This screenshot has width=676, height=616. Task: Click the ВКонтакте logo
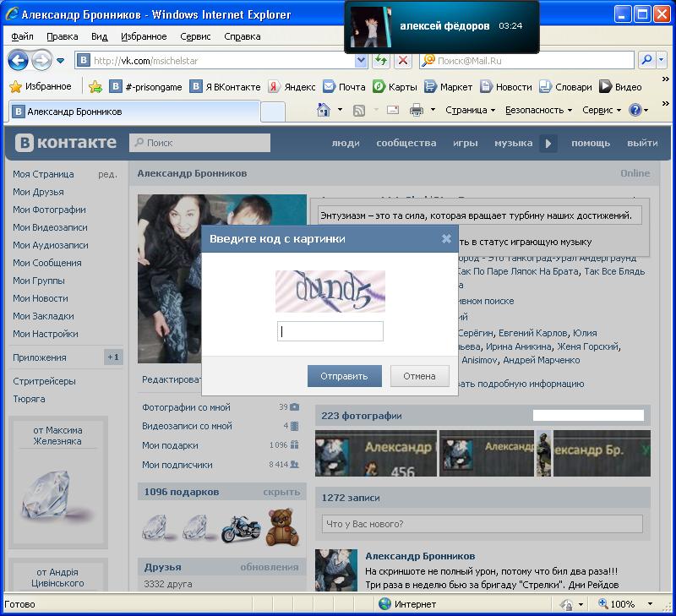[x=66, y=142]
